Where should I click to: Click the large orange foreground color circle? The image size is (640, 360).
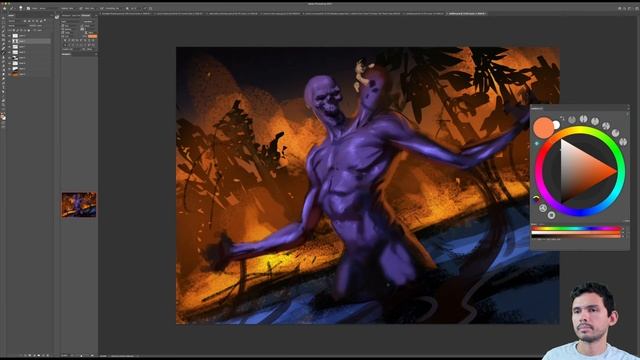(x=543, y=127)
